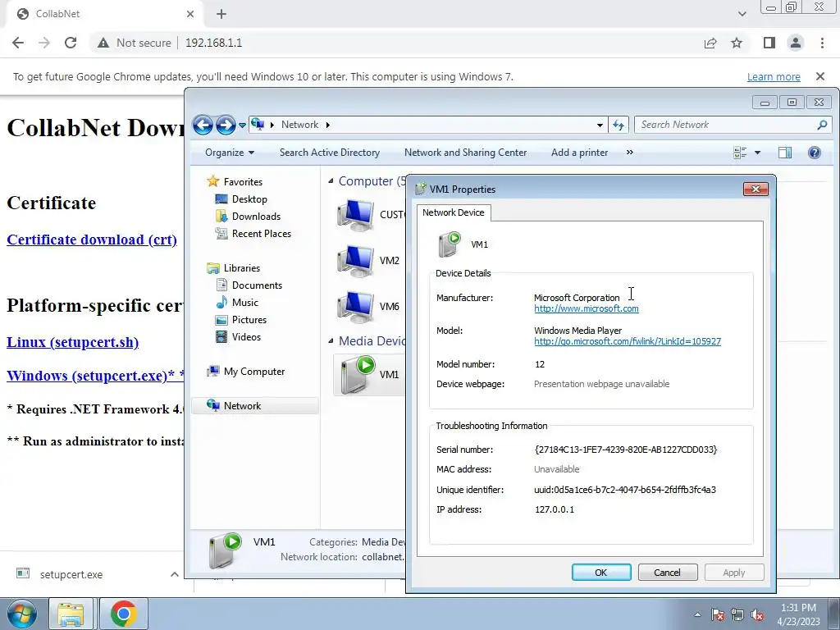The image size is (840, 630).
Task: Click Search Active Directory
Action: click(330, 153)
